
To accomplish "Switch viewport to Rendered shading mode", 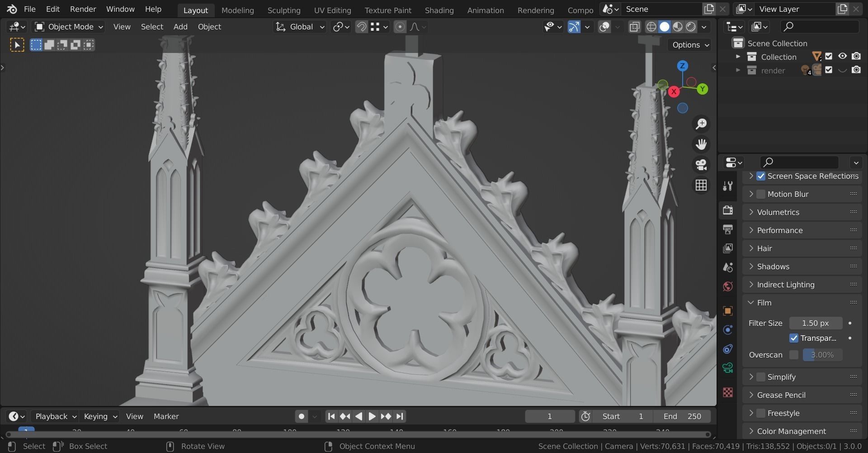I will pyautogui.click(x=690, y=27).
